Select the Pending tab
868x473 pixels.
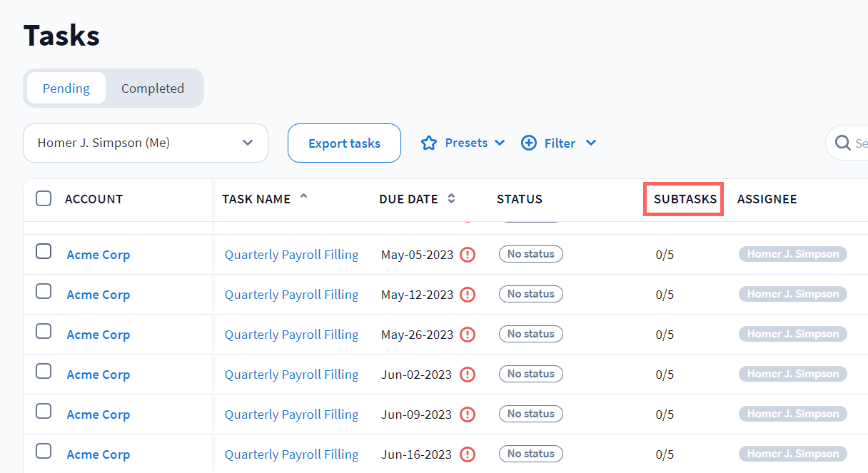(x=66, y=88)
